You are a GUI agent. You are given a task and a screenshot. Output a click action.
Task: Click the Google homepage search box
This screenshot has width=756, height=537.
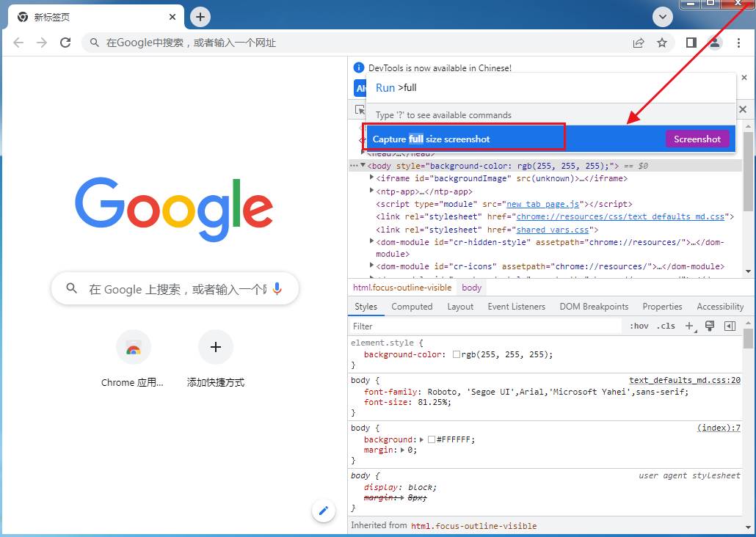(175, 289)
